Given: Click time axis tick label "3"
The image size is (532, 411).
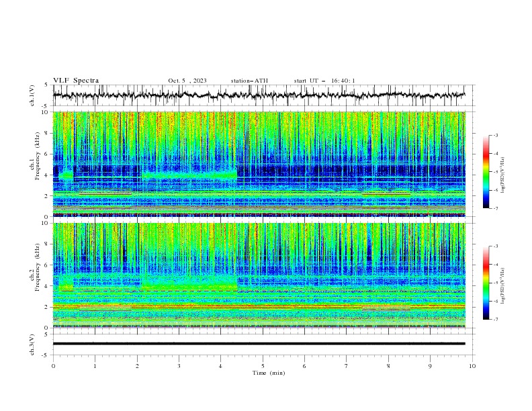Looking at the screenshot, I should [179, 366].
